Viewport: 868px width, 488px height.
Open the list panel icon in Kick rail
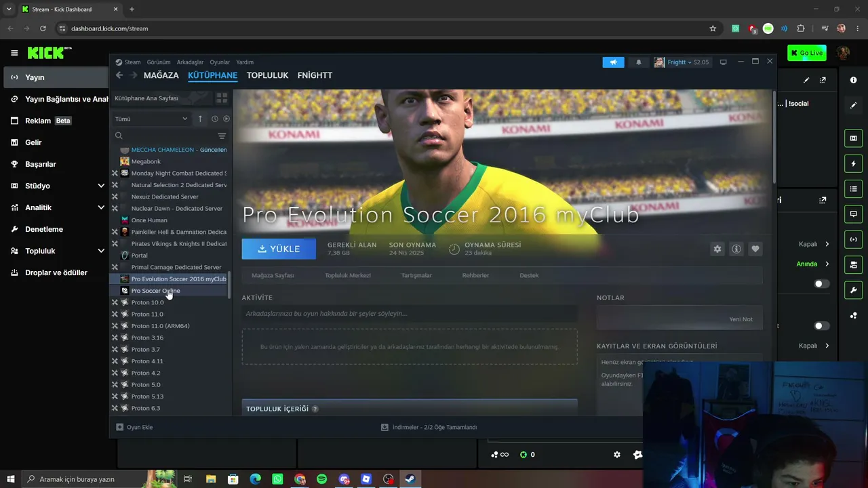pyautogui.click(x=853, y=188)
